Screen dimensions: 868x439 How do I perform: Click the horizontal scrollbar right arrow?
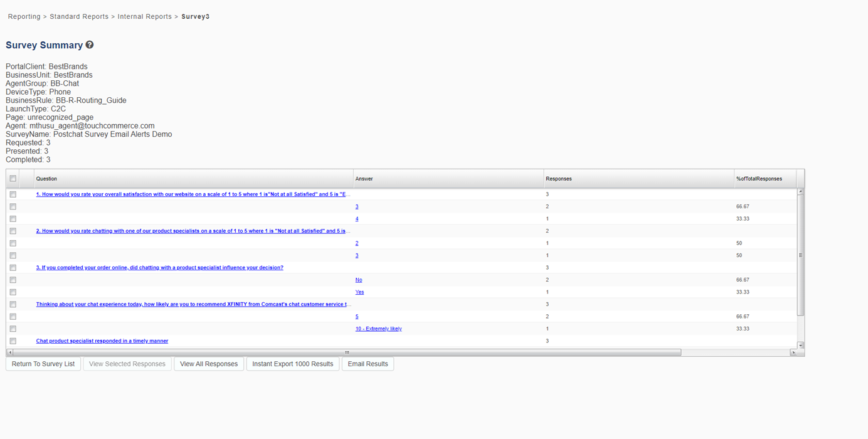coord(793,352)
